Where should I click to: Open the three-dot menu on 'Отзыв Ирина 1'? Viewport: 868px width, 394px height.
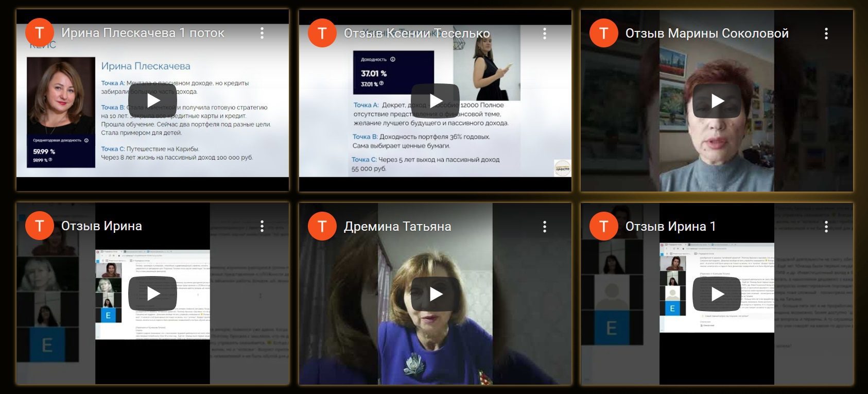click(x=826, y=227)
